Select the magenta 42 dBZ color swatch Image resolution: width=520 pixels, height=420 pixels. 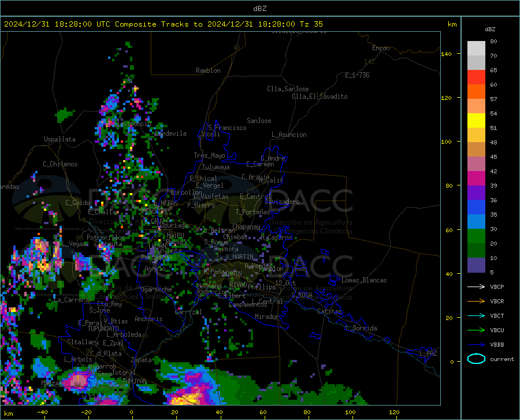point(476,179)
